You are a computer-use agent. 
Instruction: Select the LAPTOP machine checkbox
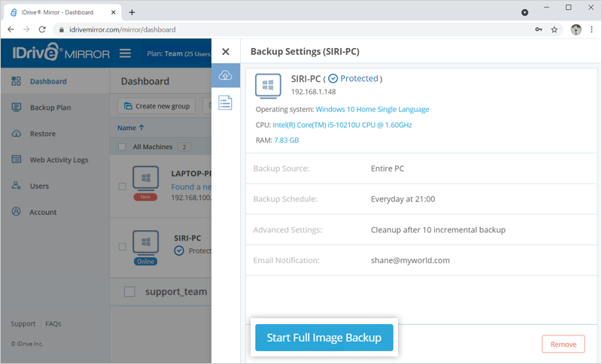pyautogui.click(x=122, y=187)
